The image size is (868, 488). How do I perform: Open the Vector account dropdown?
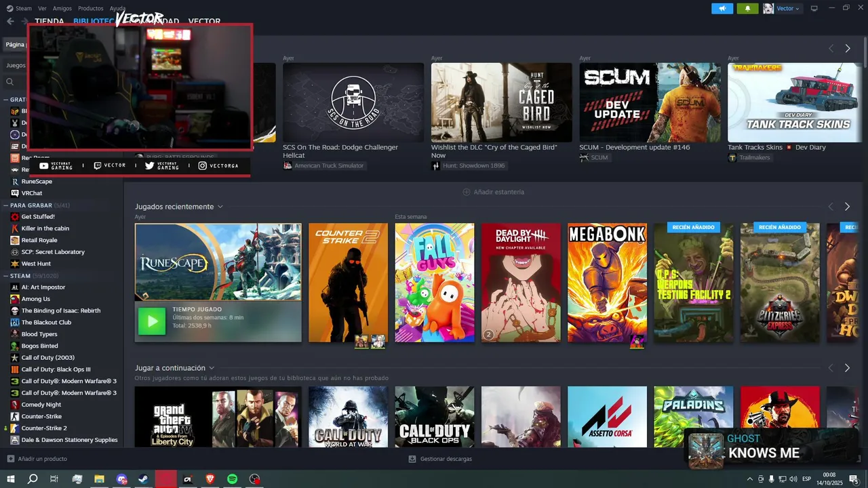click(x=788, y=8)
